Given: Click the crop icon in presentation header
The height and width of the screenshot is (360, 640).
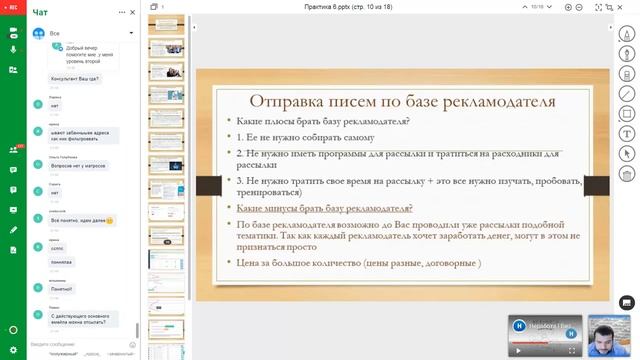Looking at the screenshot, I should 609,7.
